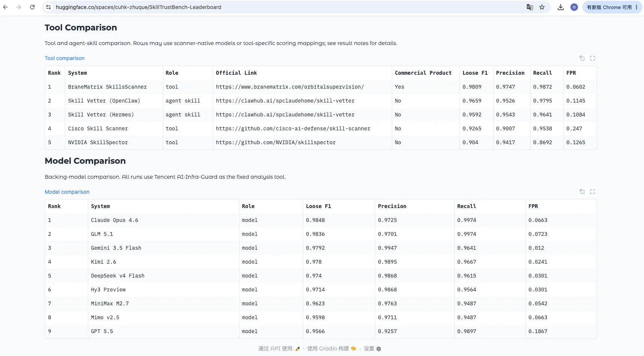This screenshot has width=644, height=356.
Task: Open site information icon in address bar
Action: click(48, 7)
